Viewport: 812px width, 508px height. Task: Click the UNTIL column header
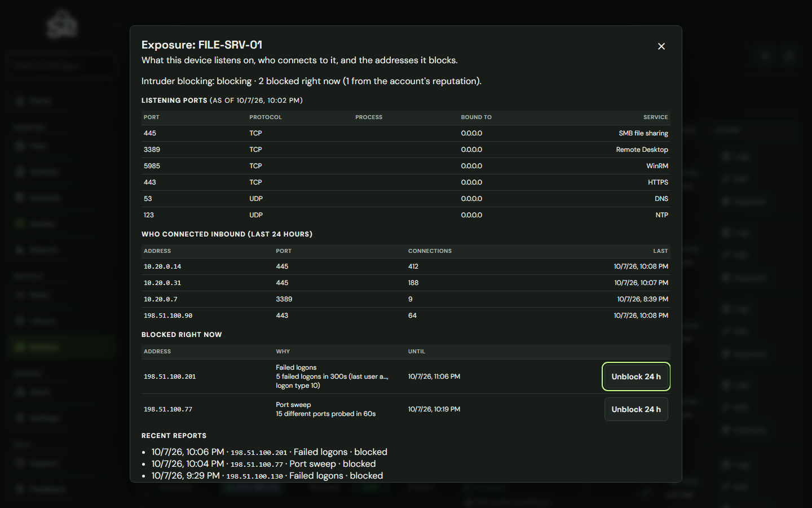(x=417, y=352)
